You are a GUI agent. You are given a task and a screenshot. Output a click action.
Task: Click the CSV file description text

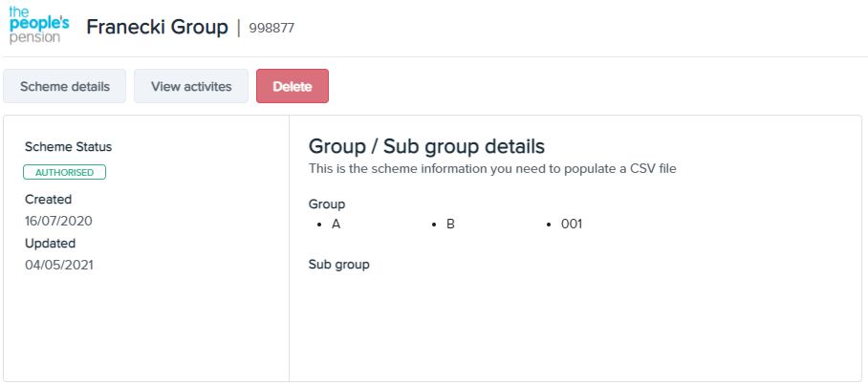pos(492,169)
